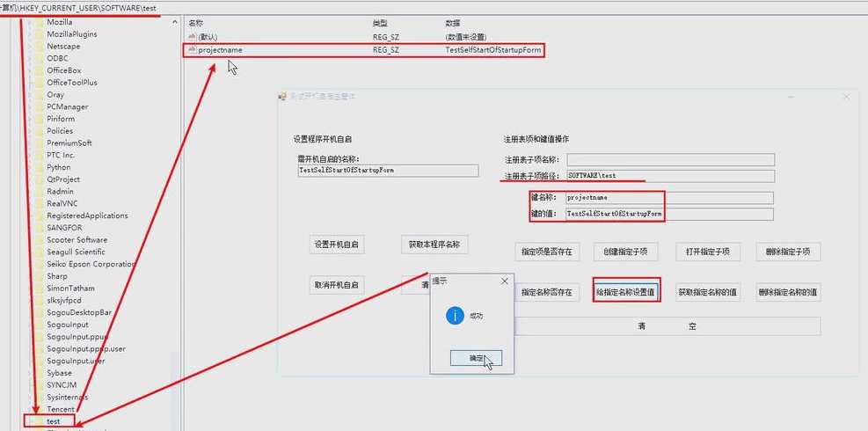Viewport: 868px width, 431px height.
Task: Confirm the dialog with 确定 button
Action: pyautogui.click(x=476, y=358)
